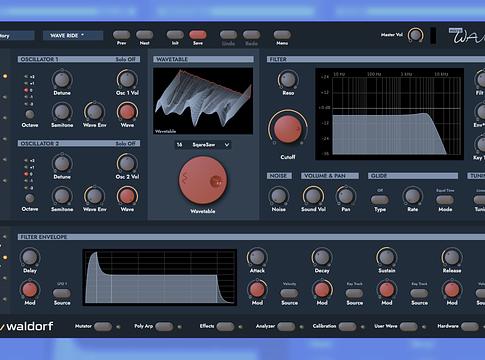Toggle the Mutator panel button
The image size is (485, 360).
[x=103, y=326]
